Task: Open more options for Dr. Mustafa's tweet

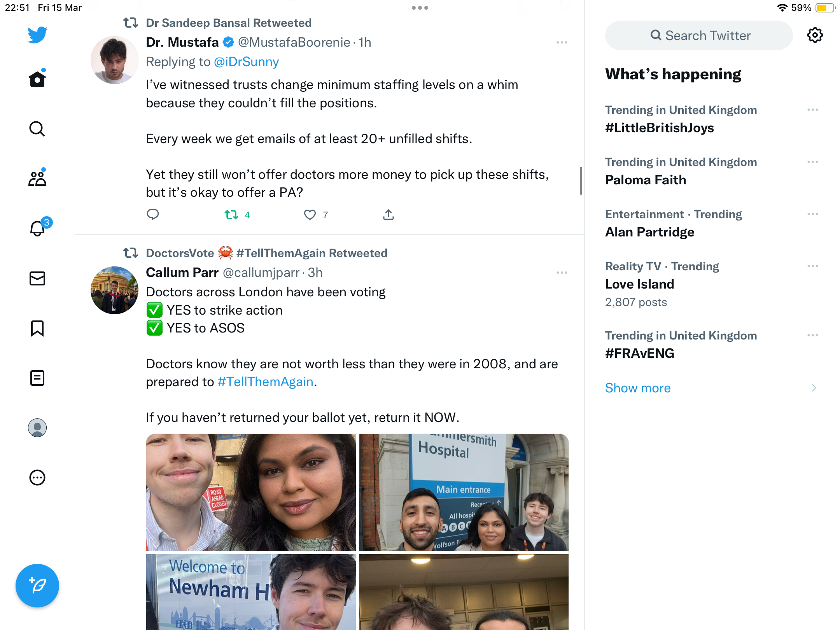Action: (562, 42)
